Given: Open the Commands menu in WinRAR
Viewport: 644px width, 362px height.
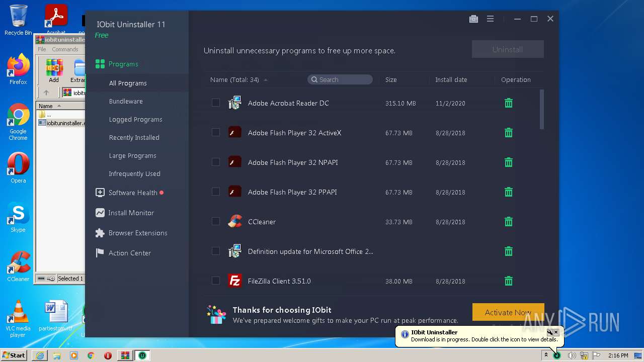Looking at the screenshot, I should (x=65, y=49).
